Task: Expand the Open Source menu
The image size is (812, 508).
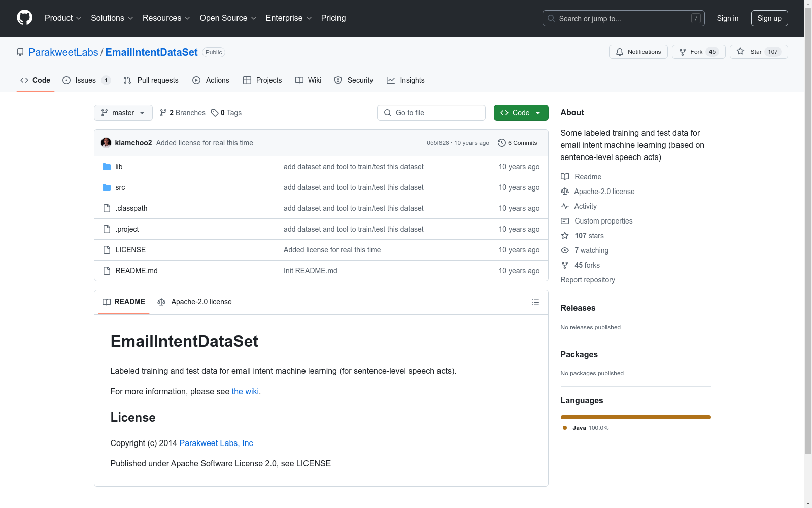Action: 228,18
